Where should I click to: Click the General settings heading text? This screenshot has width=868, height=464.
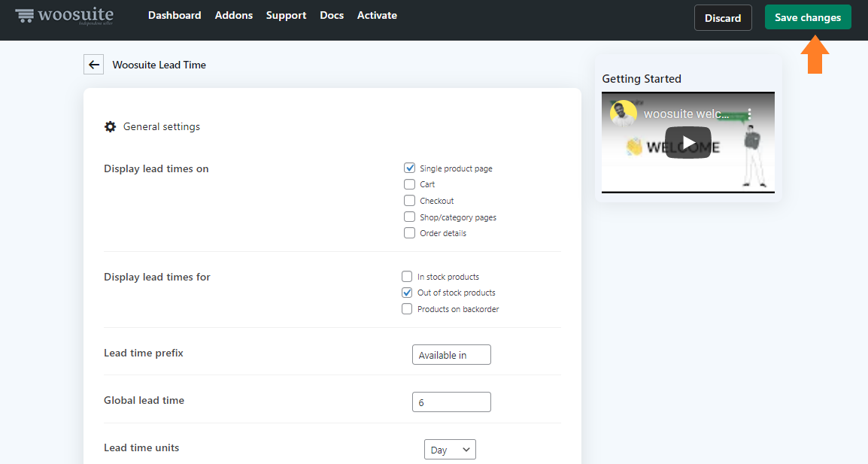point(162,127)
